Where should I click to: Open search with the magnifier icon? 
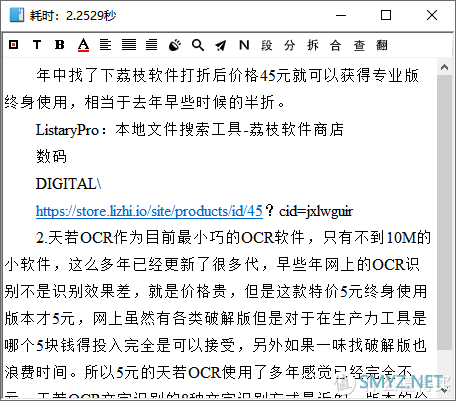tap(198, 45)
